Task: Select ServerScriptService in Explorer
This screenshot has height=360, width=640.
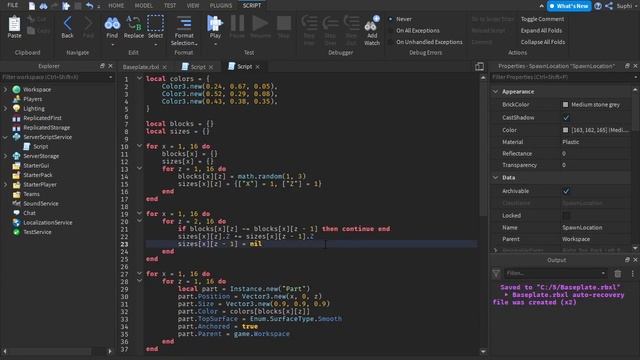Action: (47, 137)
